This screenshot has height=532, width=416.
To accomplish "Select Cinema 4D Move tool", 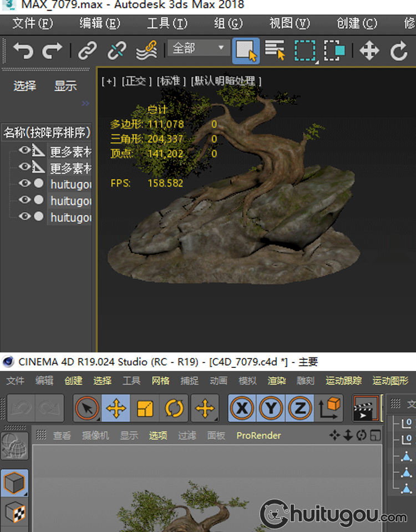I will click(x=116, y=408).
